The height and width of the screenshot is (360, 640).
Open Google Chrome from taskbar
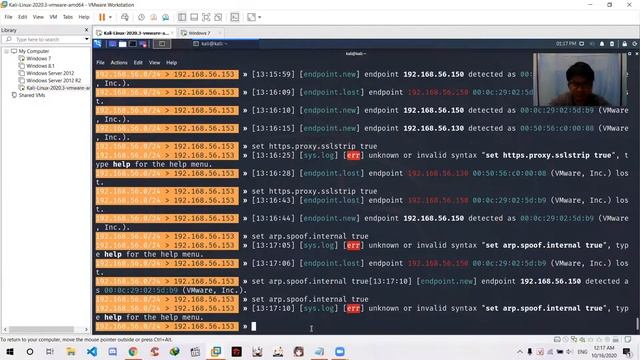point(133,351)
